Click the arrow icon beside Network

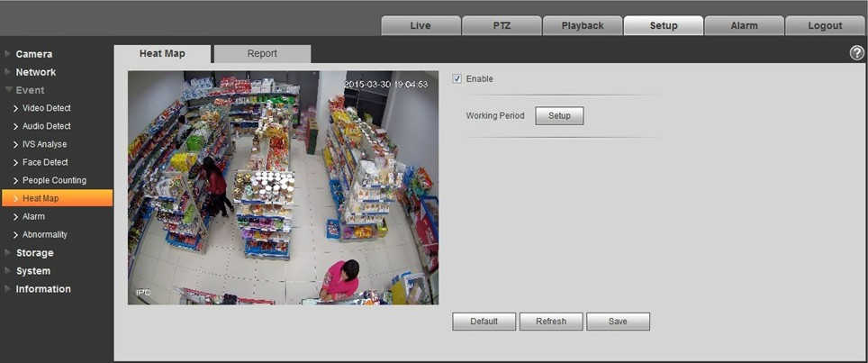[x=8, y=72]
